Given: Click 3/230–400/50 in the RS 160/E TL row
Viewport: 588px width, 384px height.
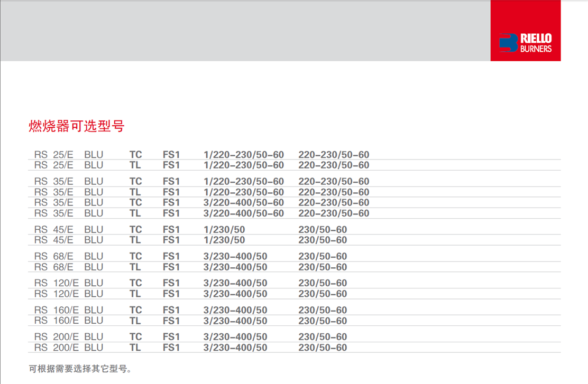Looking at the screenshot, I should [x=235, y=321].
